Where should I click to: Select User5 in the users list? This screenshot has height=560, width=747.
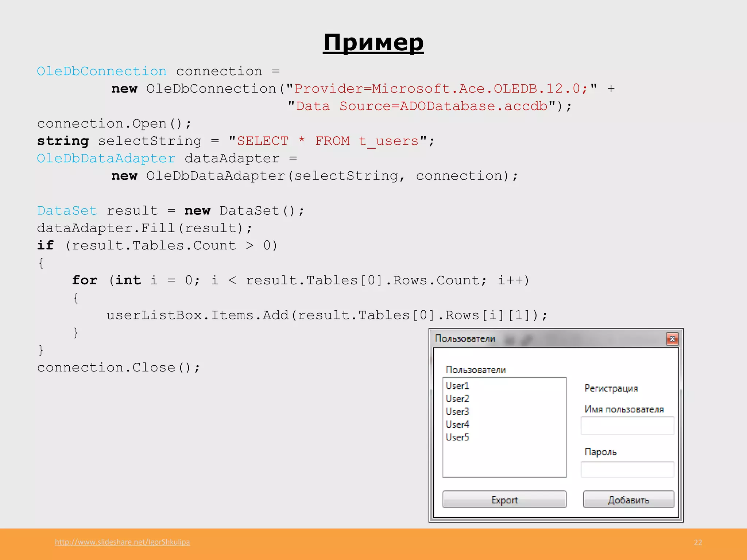[x=457, y=437]
